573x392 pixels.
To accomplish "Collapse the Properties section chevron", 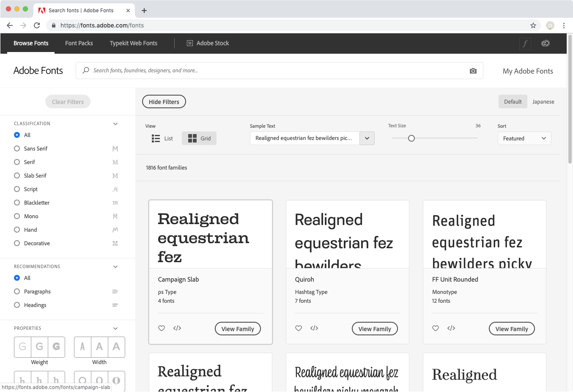I will [115, 329].
